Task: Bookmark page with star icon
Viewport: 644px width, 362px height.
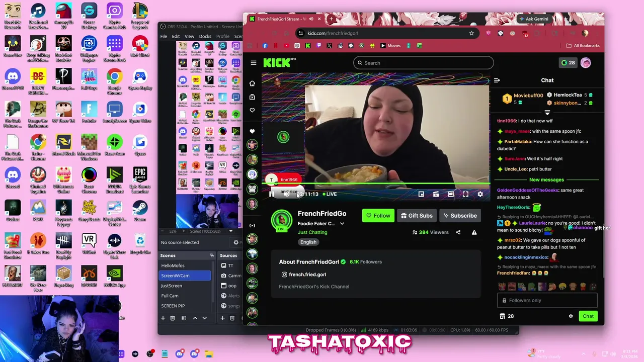Action: pos(471,33)
